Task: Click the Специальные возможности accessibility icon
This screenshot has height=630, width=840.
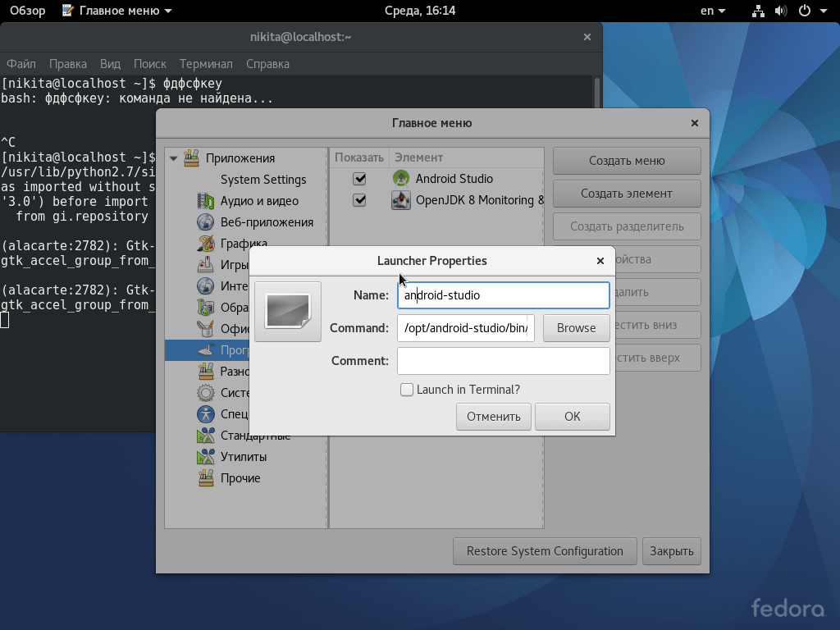Action: coord(205,414)
